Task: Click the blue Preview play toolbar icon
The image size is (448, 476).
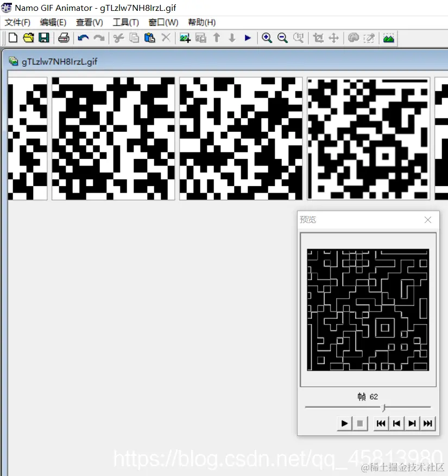Action: 248,38
